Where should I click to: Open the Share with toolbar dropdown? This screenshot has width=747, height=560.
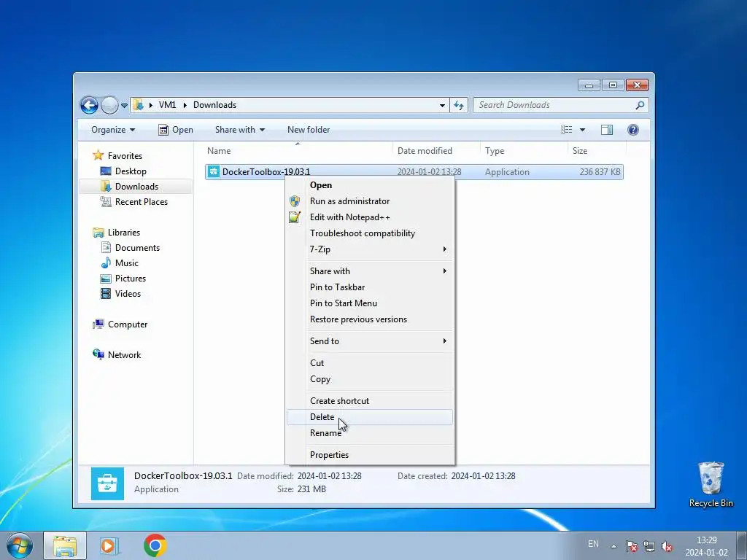239,130
